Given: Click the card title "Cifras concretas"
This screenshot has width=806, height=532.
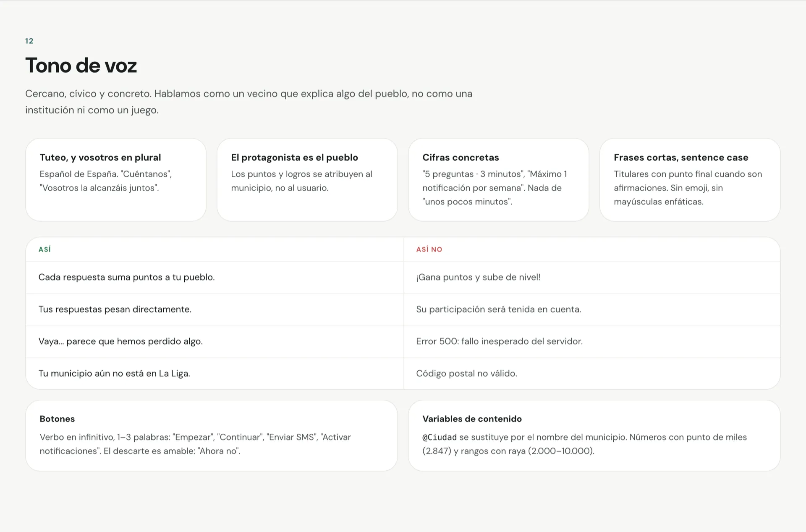Looking at the screenshot, I should (x=461, y=157).
